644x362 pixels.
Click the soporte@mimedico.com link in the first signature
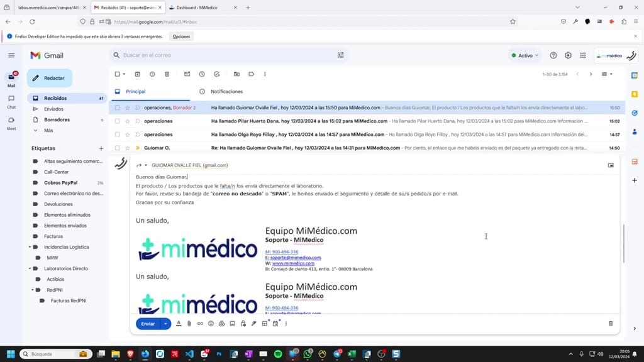coord(296,258)
